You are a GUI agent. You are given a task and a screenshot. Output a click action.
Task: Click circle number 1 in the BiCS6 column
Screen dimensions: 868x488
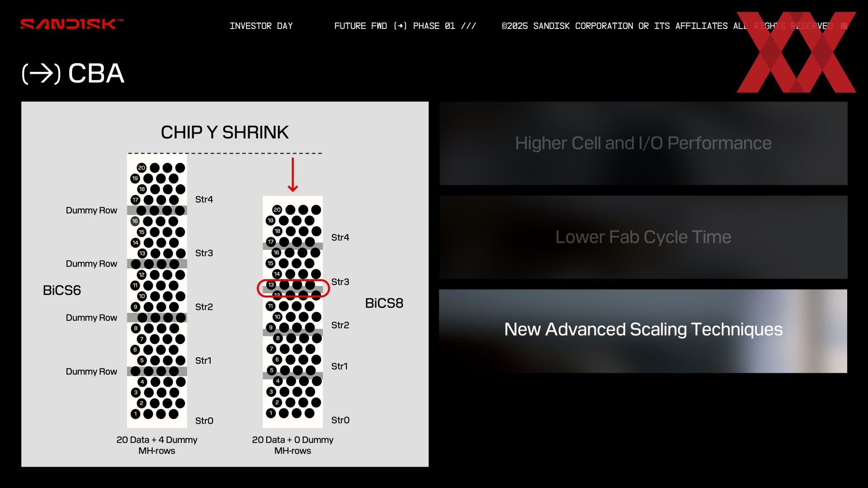tap(135, 414)
